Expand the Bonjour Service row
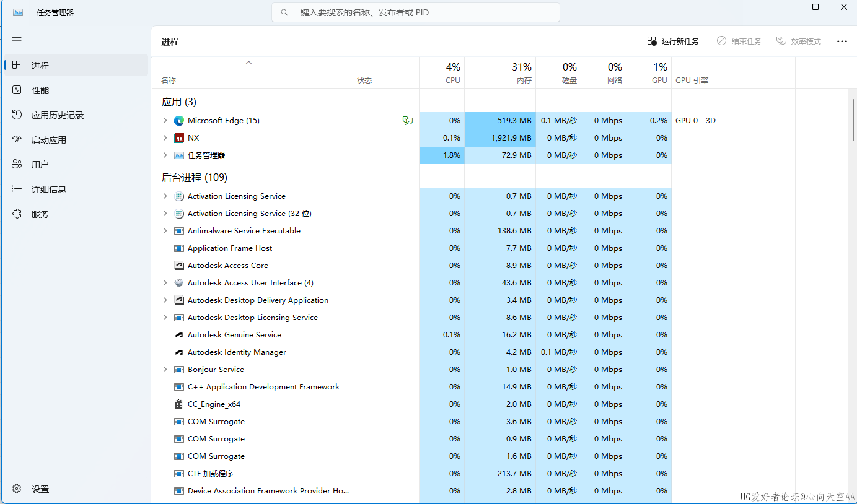 point(165,370)
